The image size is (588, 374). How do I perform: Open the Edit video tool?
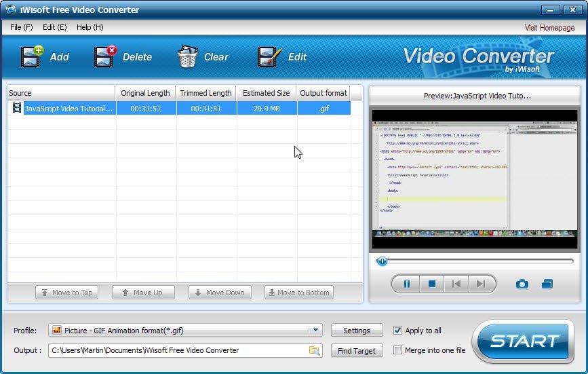click(x=269, y=56)
